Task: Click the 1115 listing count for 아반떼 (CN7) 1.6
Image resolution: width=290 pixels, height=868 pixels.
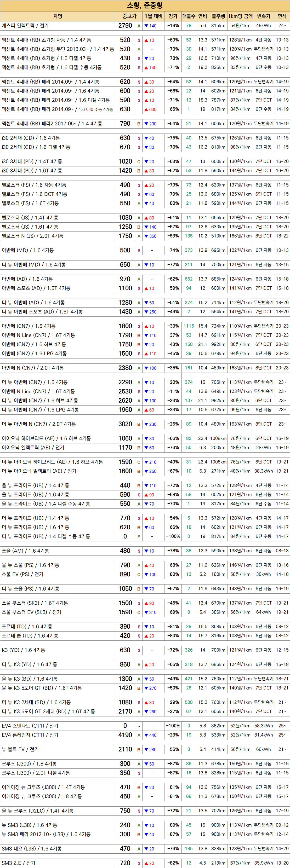Action: point(189,326)
